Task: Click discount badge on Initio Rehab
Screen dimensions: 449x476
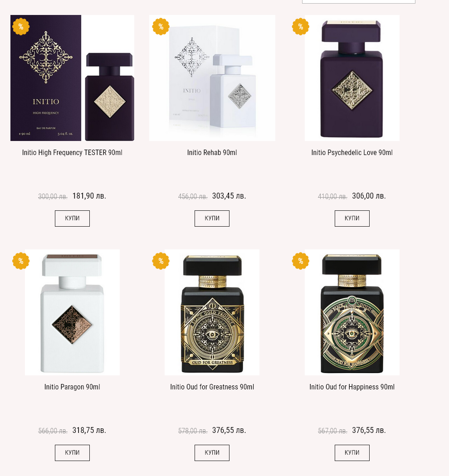Action: 161,27
